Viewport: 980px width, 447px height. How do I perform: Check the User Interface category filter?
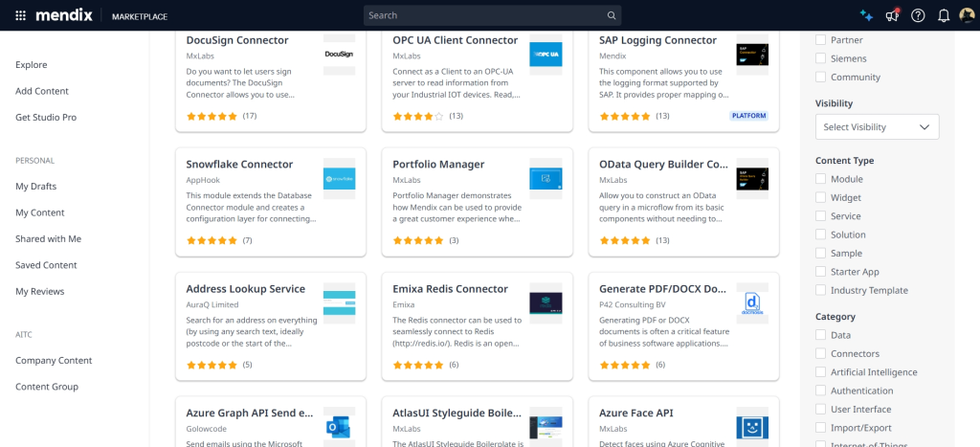point(820,410)
